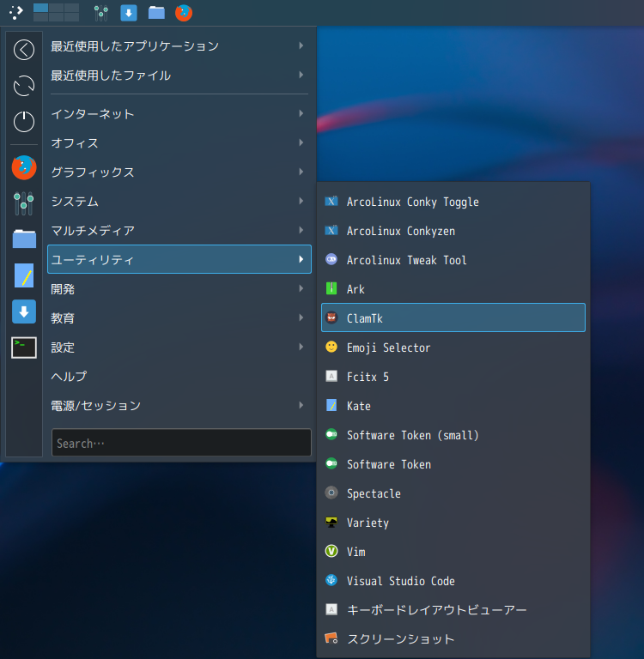This screenshot has height=659, width=644.
Task: Click the refresh/restart icon in sidebar
Action: click(x=24, y=86)
